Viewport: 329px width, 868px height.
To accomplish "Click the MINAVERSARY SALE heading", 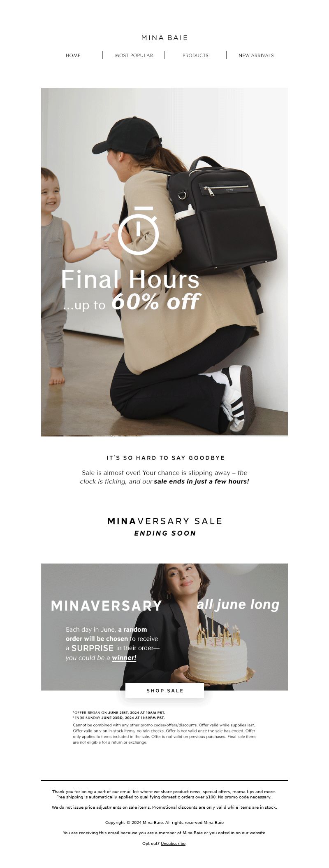I will (164, 521).
